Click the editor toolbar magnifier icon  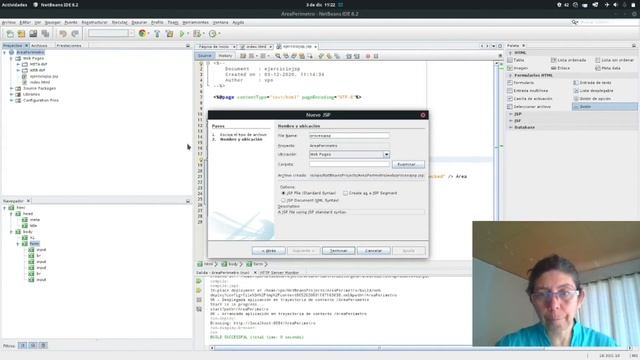click(278, 56)
